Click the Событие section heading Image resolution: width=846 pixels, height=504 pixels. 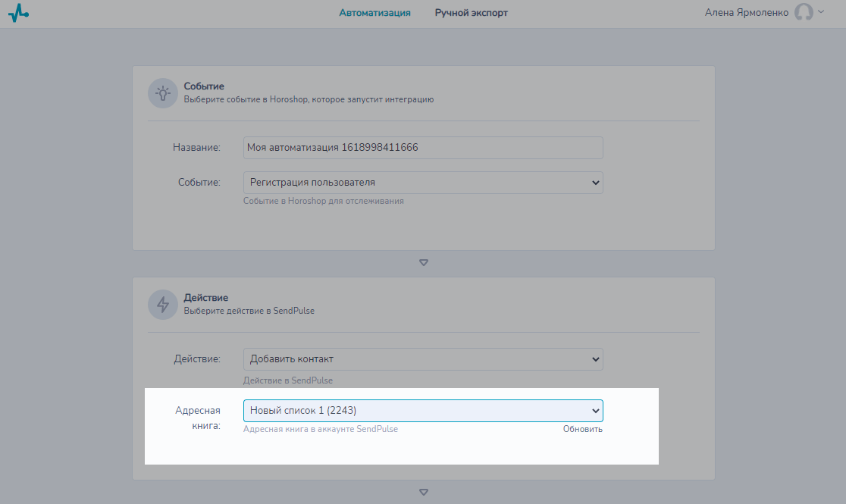pyautogui.click(x=204, y=86)
